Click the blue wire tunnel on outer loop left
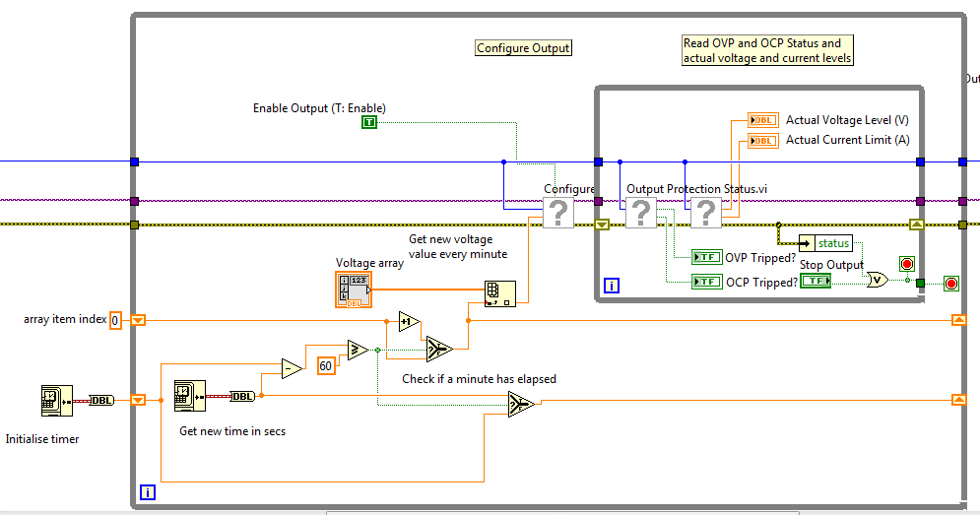The height and width of the screenshot is (515, 980). pos(134,161)
